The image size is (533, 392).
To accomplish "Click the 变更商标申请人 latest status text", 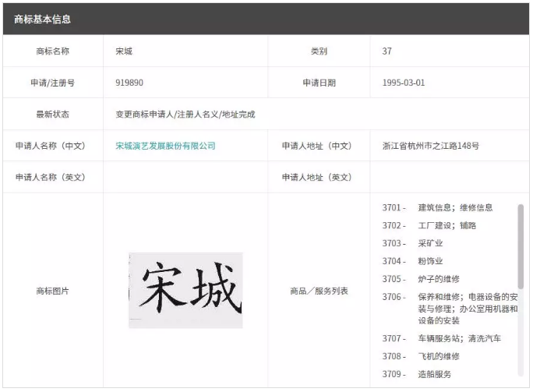I will [185, 115].
